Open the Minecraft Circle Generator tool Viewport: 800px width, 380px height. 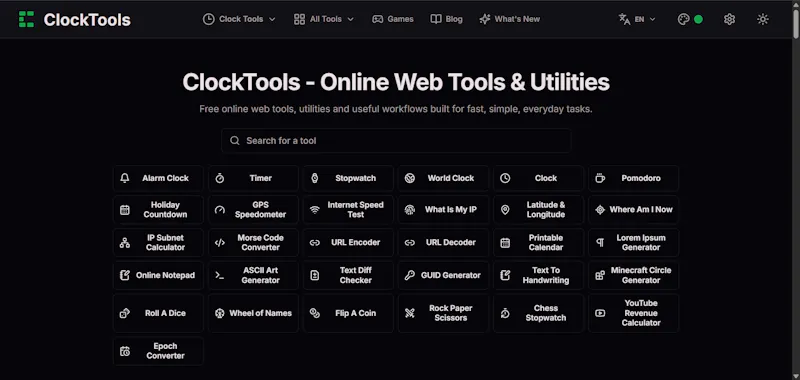coord(634,275)
